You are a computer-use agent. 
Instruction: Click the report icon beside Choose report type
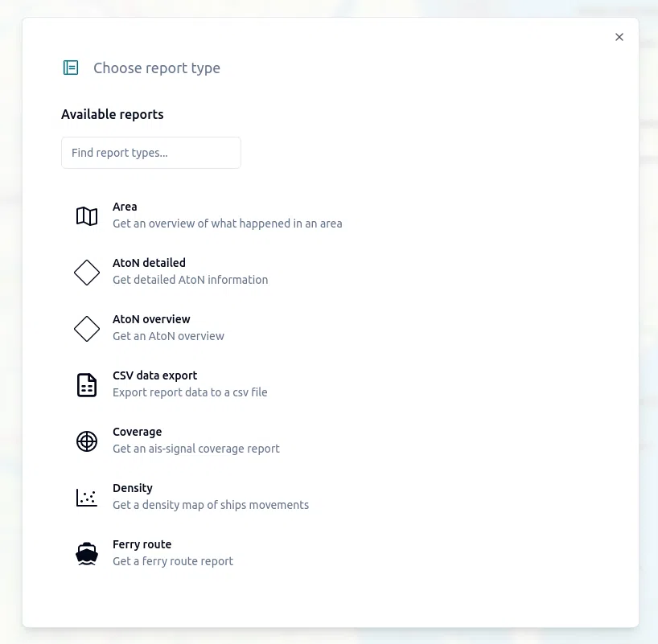point(71,68)
